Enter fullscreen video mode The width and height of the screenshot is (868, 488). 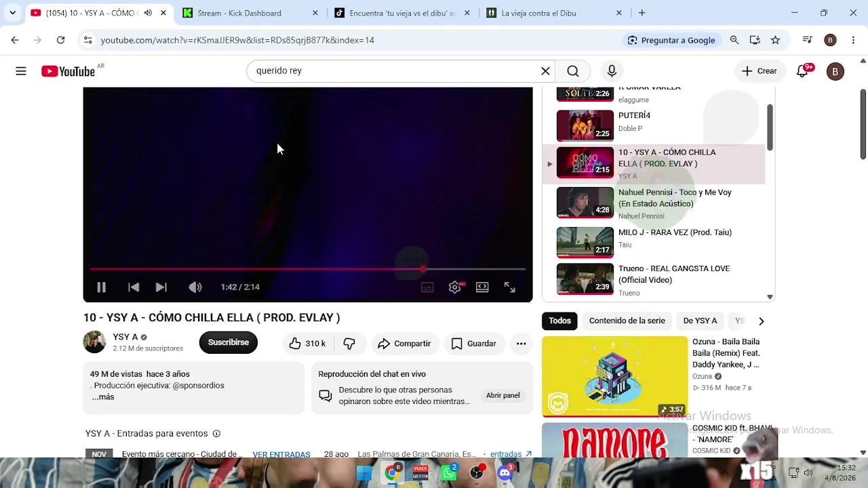coord(510,287)
